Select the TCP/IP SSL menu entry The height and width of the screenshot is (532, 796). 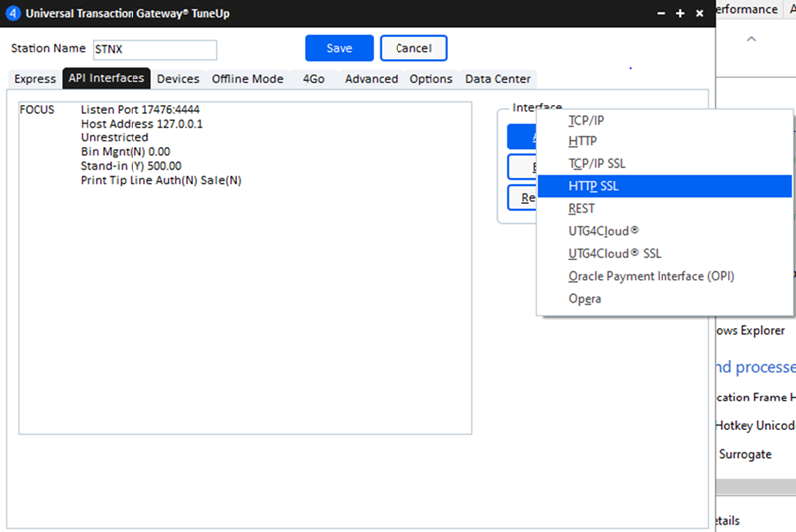point(664,164)
